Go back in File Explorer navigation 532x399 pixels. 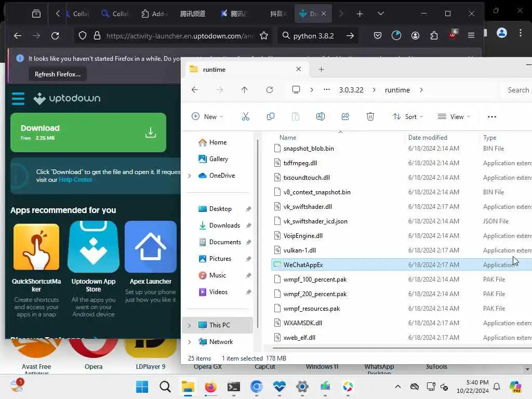point(195,90)
